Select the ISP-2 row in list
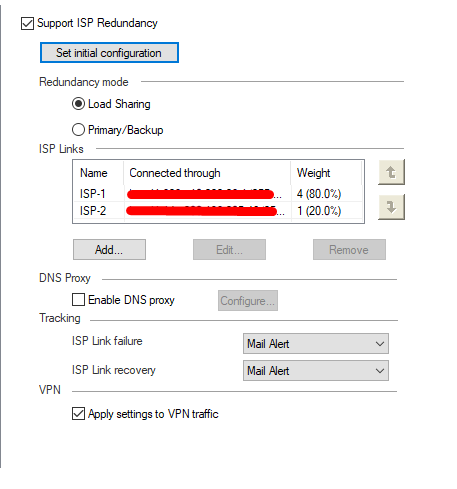The width and height of the screenshot is (457, 489). pyautogui.click(x=218, y=210)
